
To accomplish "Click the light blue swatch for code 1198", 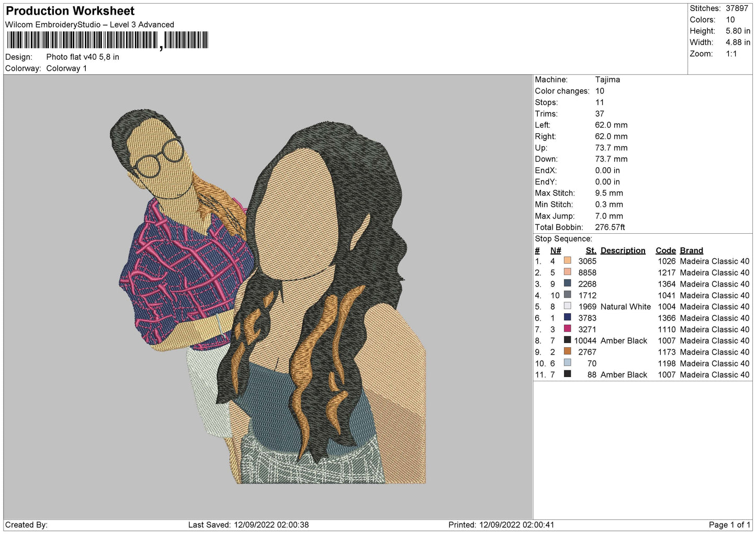I will pyautogui.click(x=567, y=362).
